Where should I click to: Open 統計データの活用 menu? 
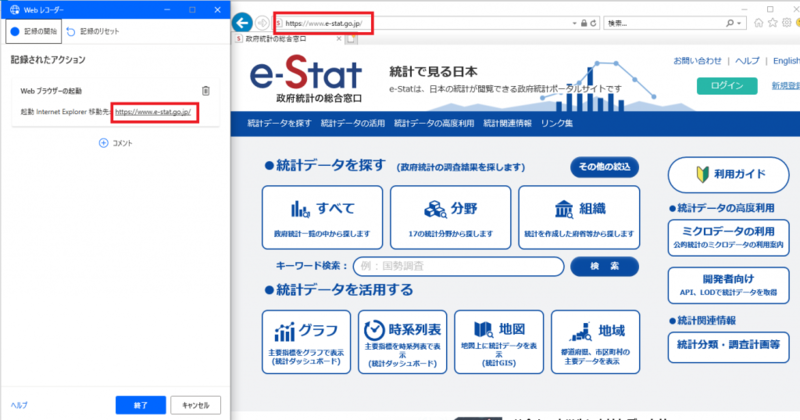tap(353, 123)
